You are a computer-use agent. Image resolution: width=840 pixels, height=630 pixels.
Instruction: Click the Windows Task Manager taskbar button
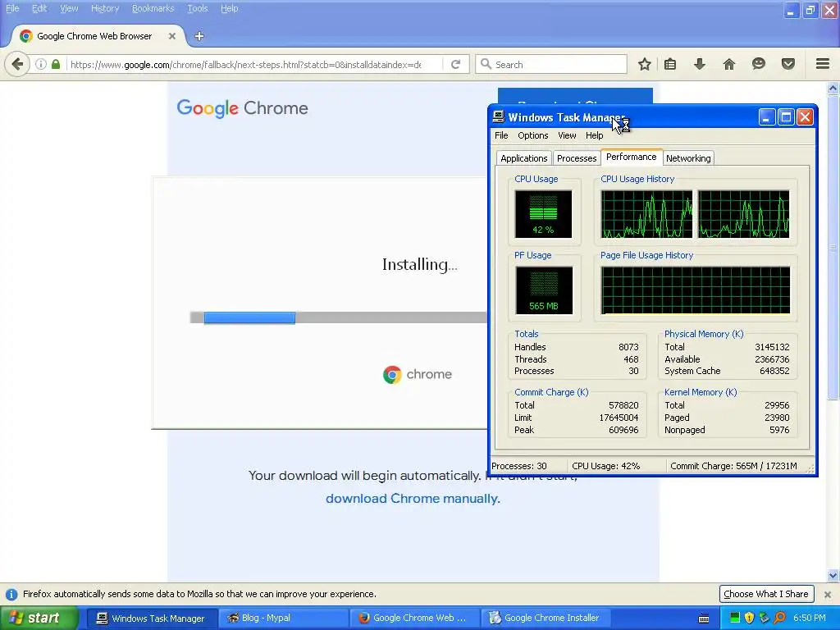coord(152,619)
